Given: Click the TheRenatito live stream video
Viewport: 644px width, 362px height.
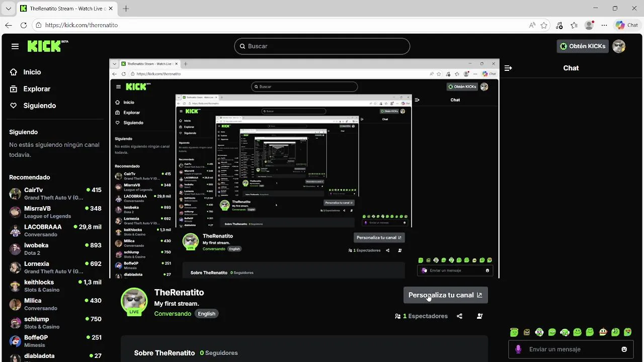Looking at the screenshot, I should 304,168.
